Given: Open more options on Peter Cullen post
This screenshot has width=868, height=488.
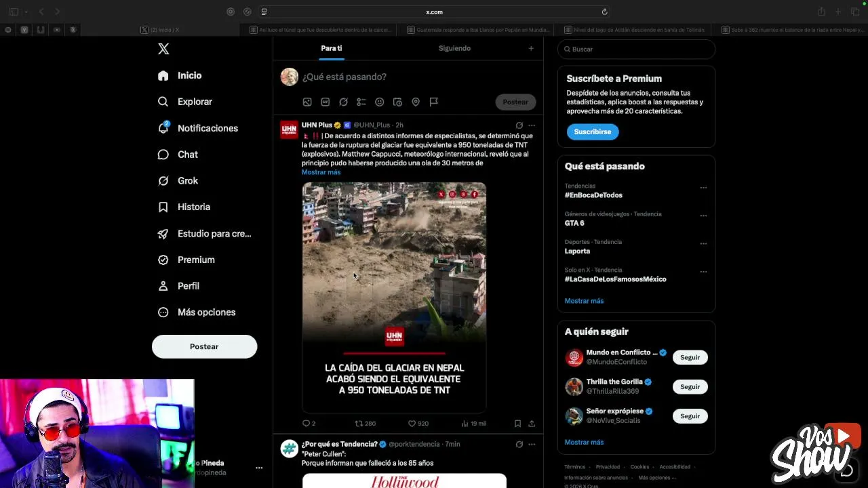Looking at the screenshot, I should 532,445.
